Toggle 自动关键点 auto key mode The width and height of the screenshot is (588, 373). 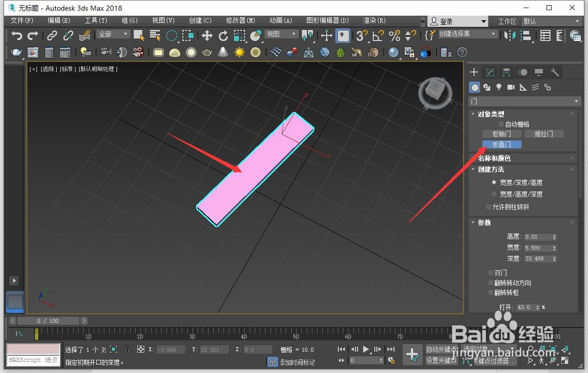click(441, 349)
